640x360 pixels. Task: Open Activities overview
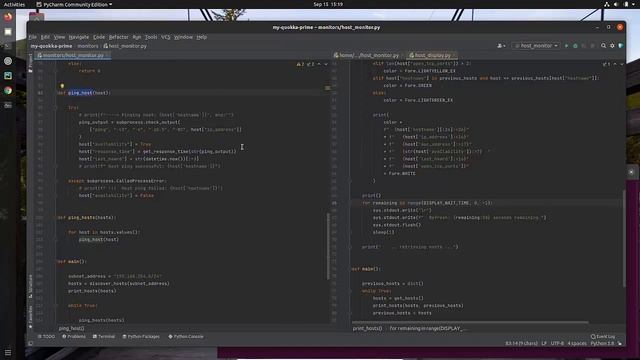click(x=14, y=4)
